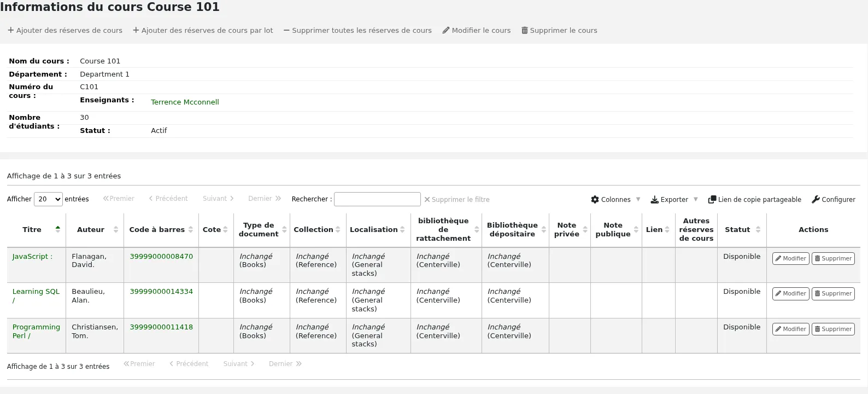Image resolution: width=868 pixels, height=394 pixels.
Task: Click Modifier button for Learning SQL
Action: (790, 294)
